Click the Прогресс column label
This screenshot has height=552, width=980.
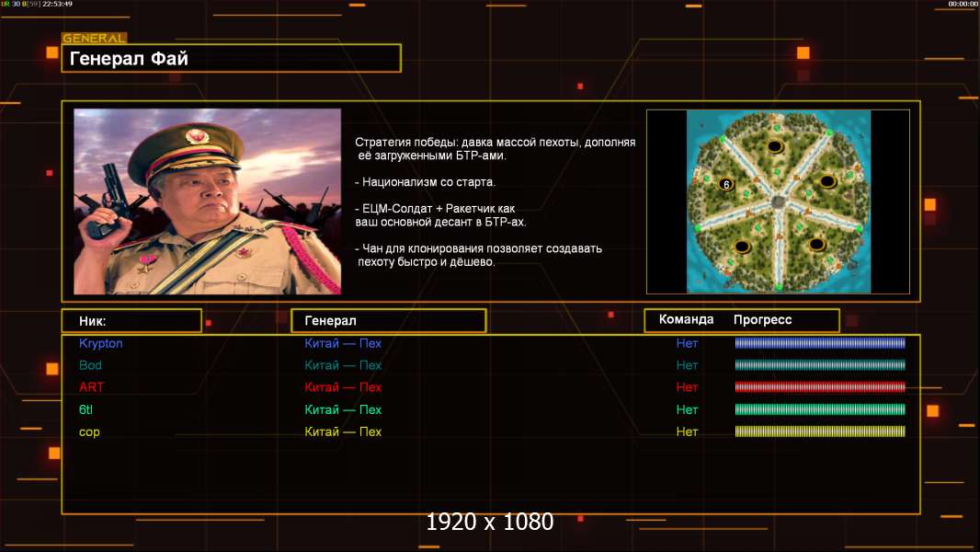tap(762, 319)
